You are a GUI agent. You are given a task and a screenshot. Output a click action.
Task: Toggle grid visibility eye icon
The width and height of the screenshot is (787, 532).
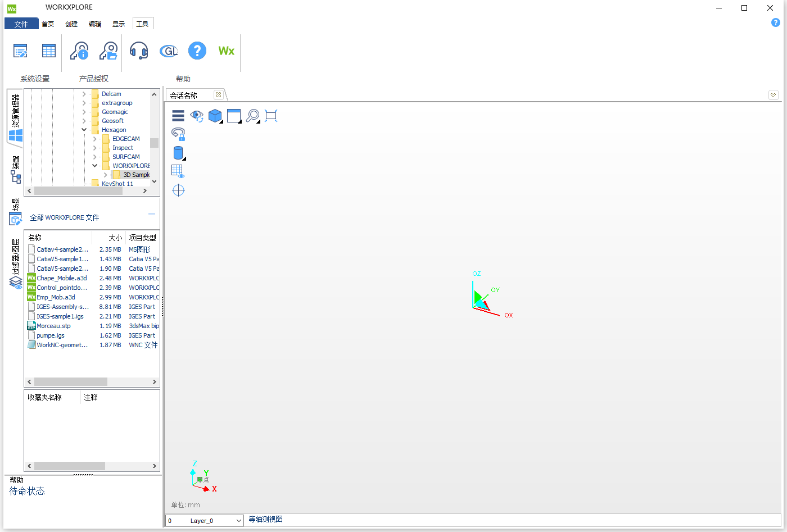pyautogui.click(x=178, y=171)
